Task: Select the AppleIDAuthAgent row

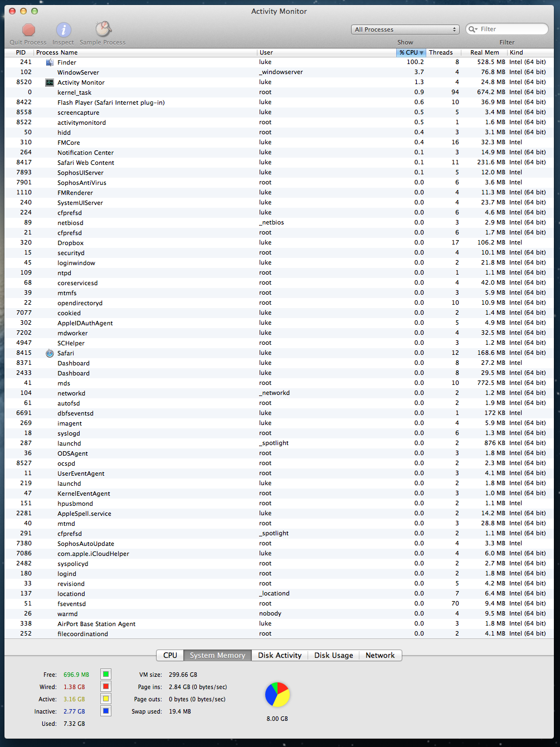Action: click(280, 323)
